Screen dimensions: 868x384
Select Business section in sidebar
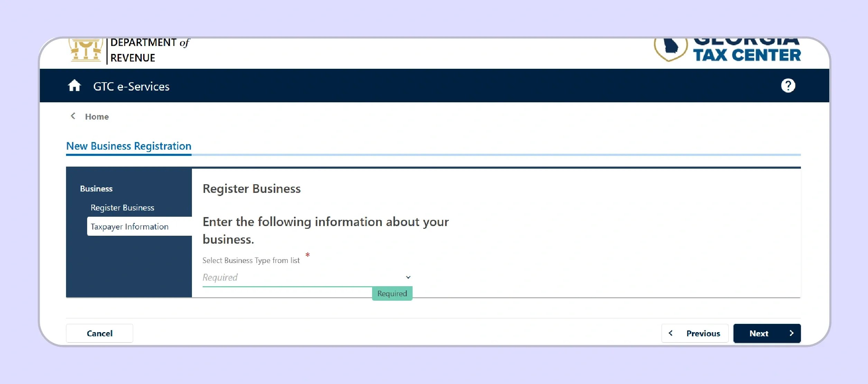(96, 189)
